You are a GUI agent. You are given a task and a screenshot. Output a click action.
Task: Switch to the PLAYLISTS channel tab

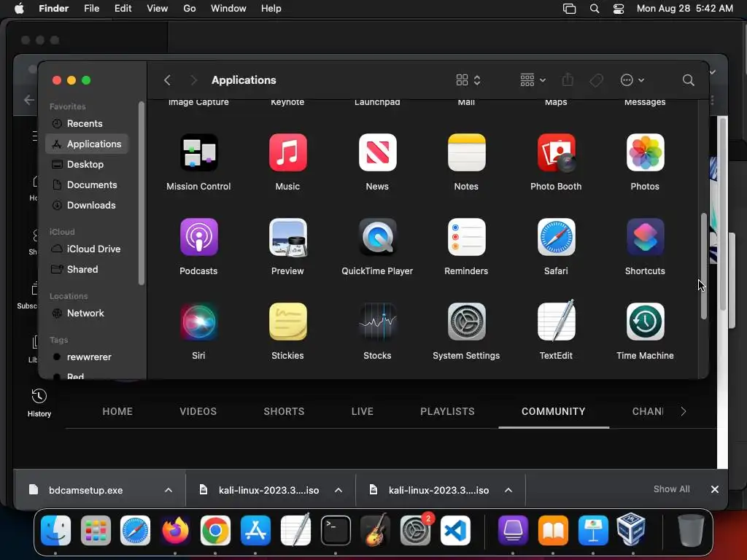(x=447, y=411)
